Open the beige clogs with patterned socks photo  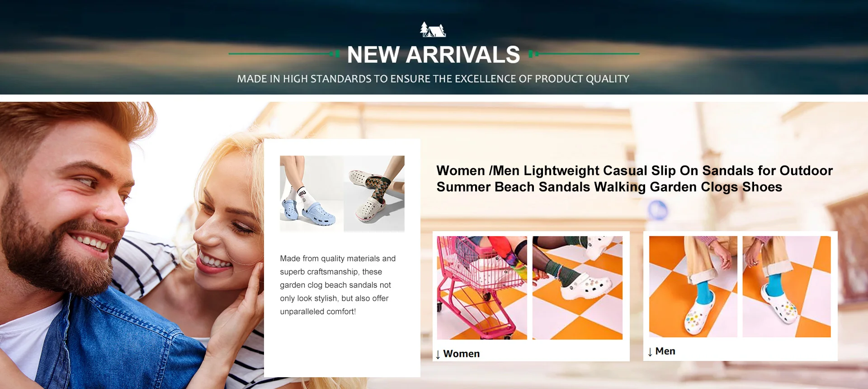[x=374, y=194]
